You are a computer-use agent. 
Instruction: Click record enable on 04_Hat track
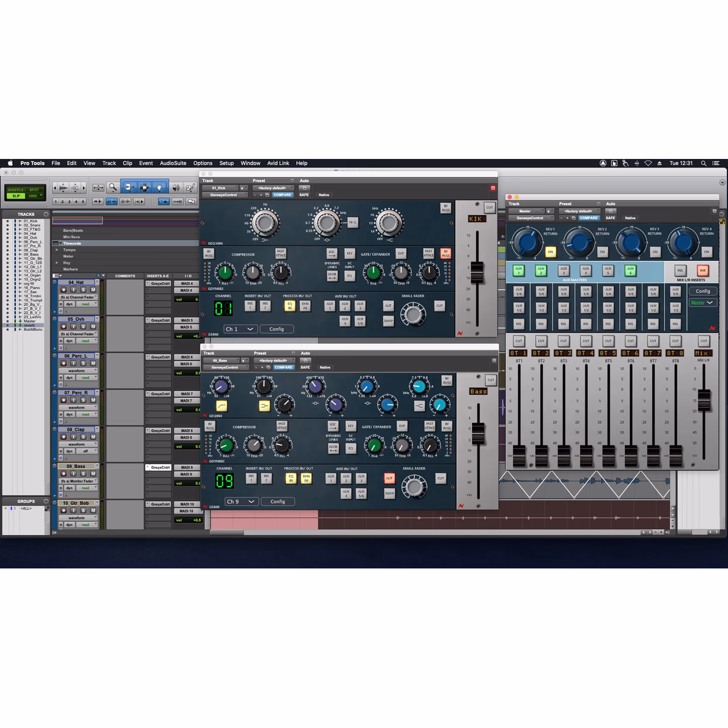pyautogui.click(x=64, y=290)
